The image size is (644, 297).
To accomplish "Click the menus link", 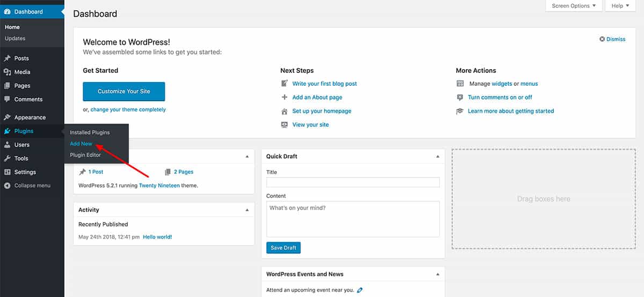I will [529, 84].
